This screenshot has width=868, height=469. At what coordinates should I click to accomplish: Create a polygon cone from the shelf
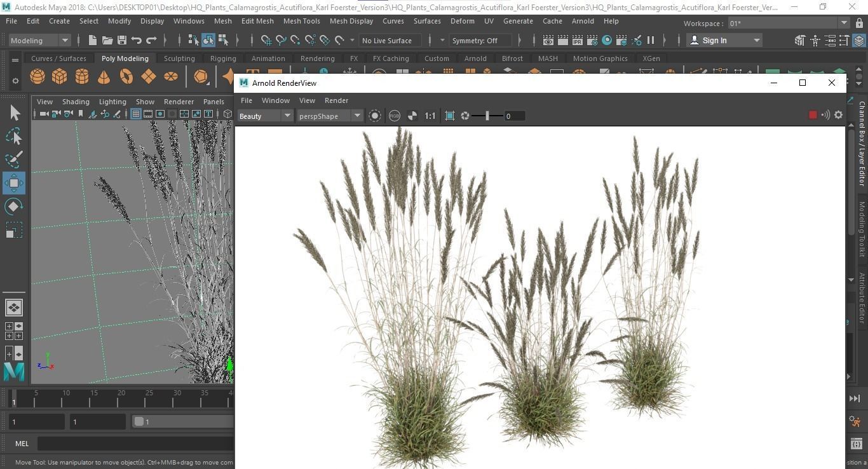(x=104, y=76)
